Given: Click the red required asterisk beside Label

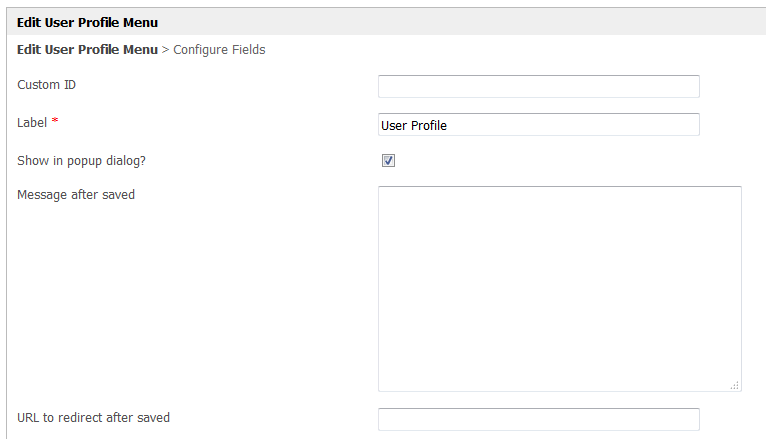Looking at the screenshot, I should (x=55, y=122).
